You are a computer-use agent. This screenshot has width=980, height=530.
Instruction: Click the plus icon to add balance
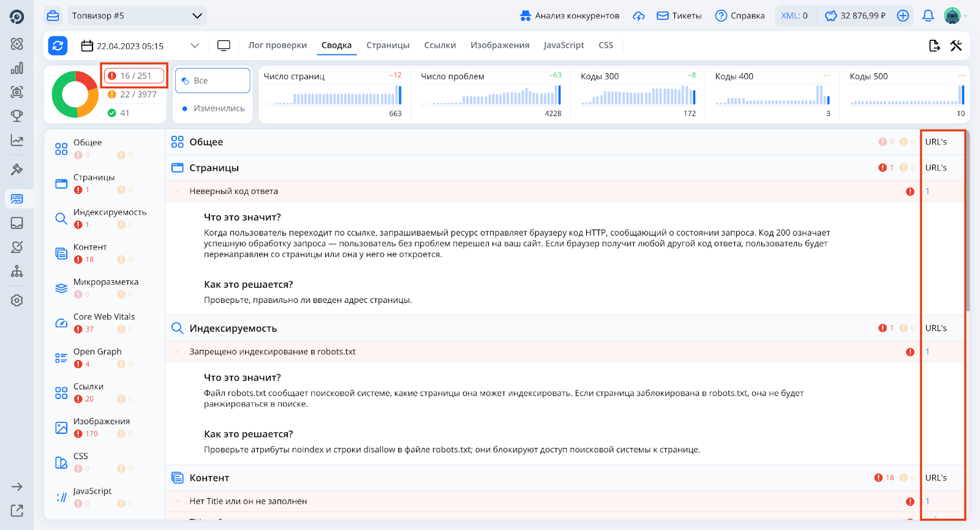click(903, 16)
